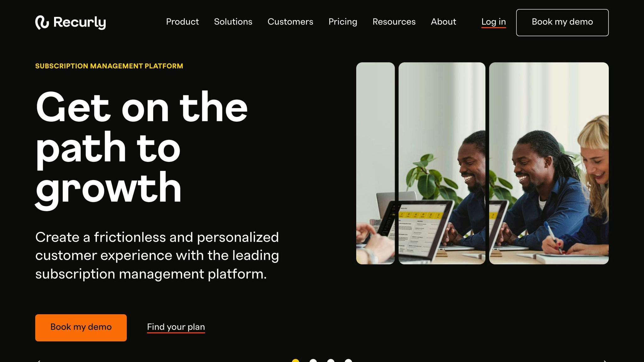Viewport: 644px width, 362px height.
Task: Go to the Pricing page
Action: point(343,22)
